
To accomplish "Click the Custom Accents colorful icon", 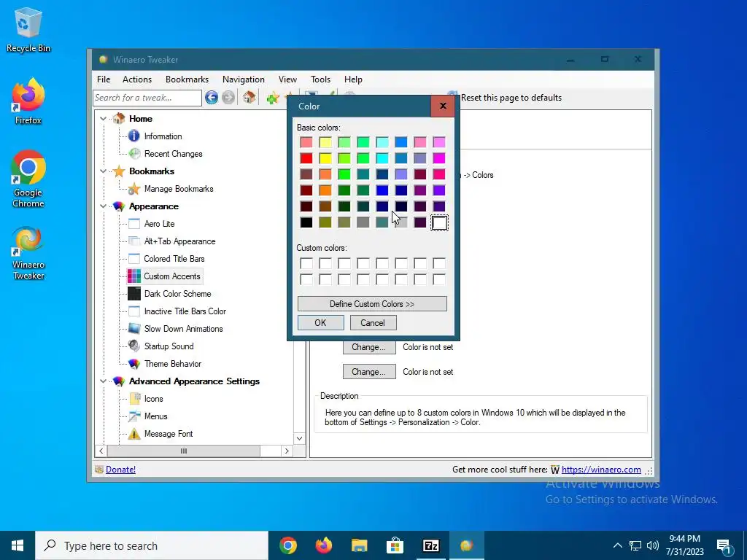I will click(x=134, y=276).
